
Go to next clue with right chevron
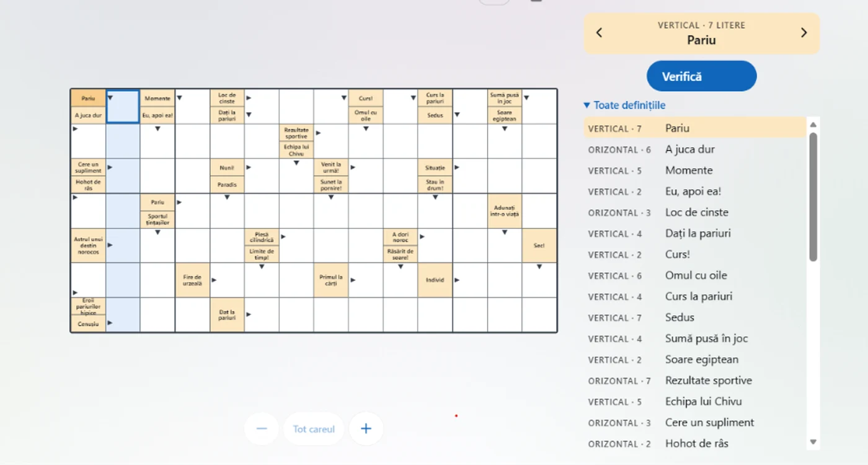804,33
